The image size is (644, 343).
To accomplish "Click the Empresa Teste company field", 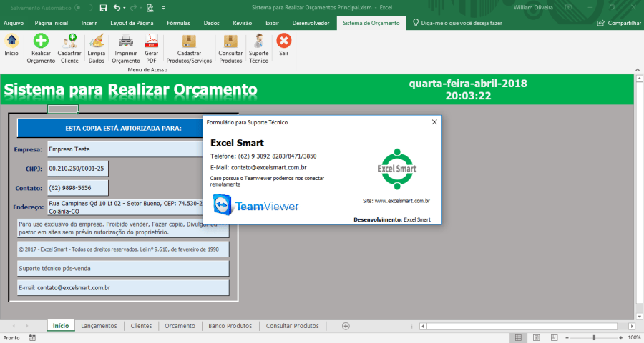I will coord(125,149).
